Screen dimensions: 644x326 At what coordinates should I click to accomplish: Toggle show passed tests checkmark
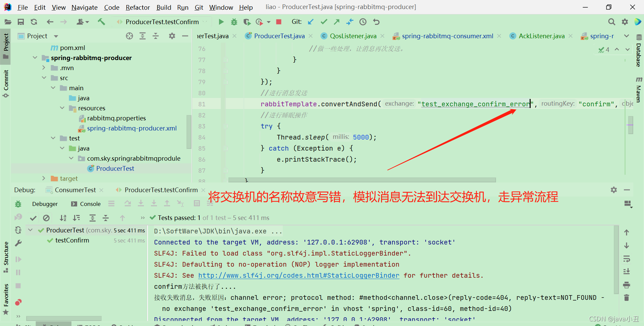pyautogui.click(x=33, y=218)
